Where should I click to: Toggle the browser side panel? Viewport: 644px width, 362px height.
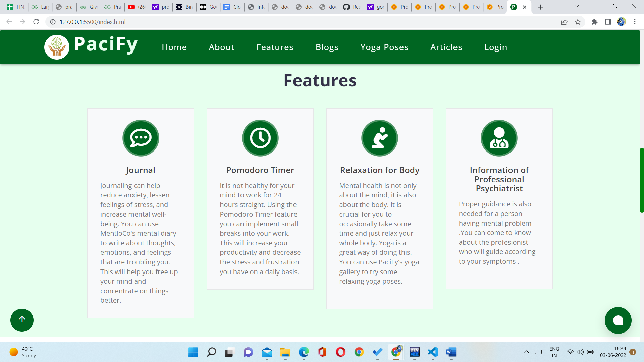[608, 22]
